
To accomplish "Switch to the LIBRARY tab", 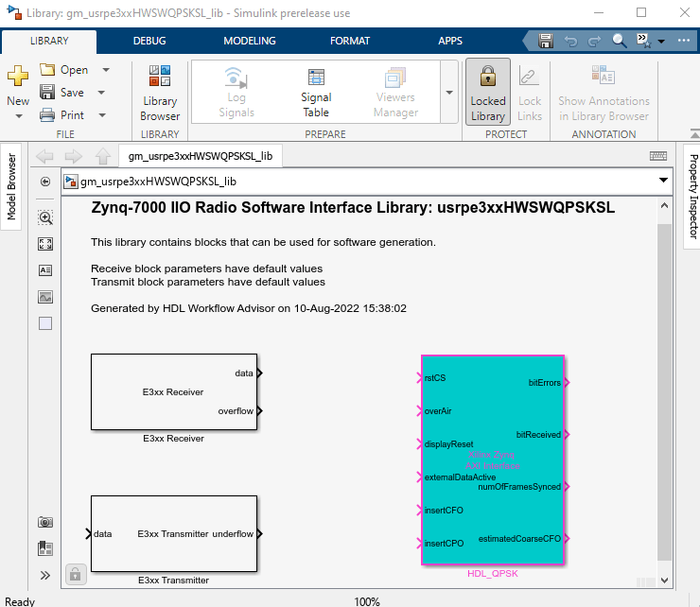I will pyautogui.click(x=49, y=41).
